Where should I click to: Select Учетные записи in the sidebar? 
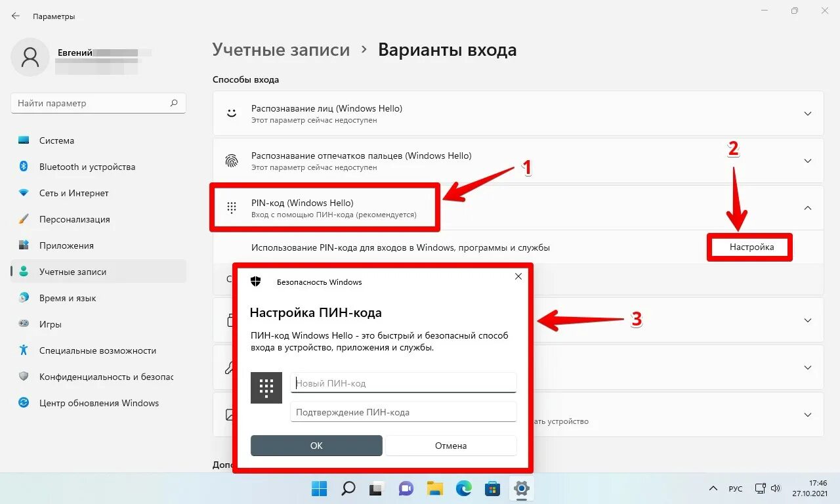98,272
